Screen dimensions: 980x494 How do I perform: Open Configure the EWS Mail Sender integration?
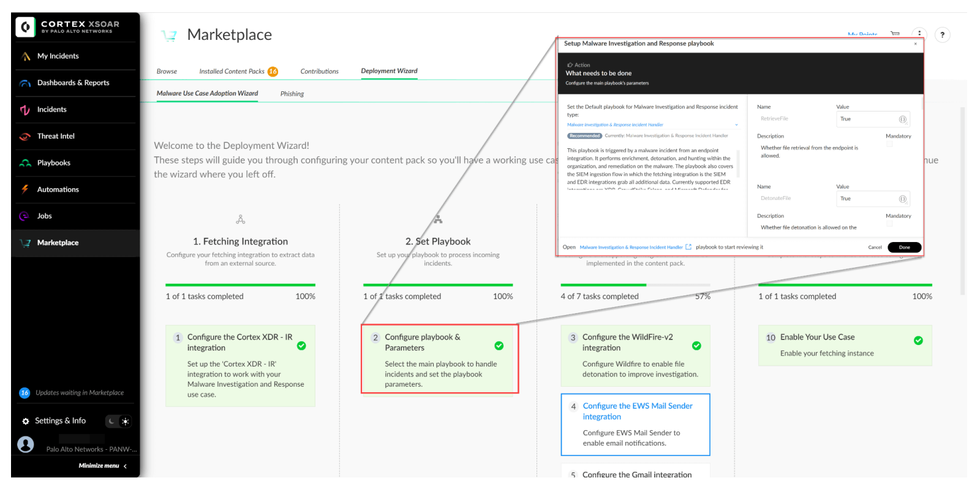[637, 411]
